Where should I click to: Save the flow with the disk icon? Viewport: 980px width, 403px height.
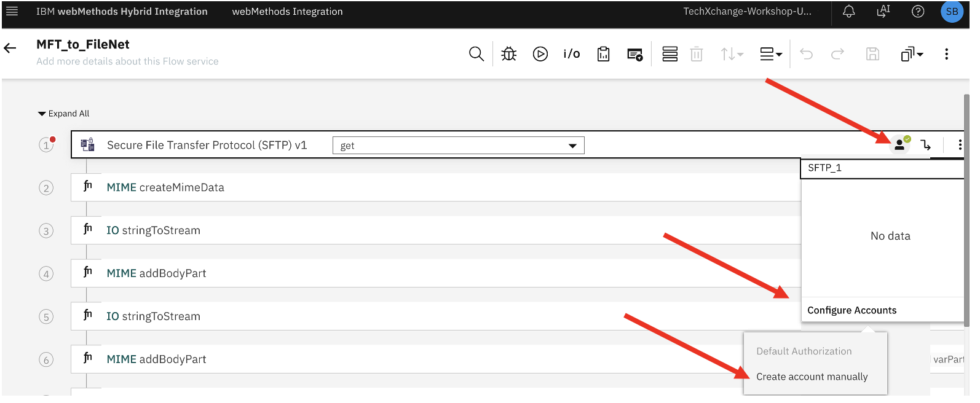click(x=872, y=54)
